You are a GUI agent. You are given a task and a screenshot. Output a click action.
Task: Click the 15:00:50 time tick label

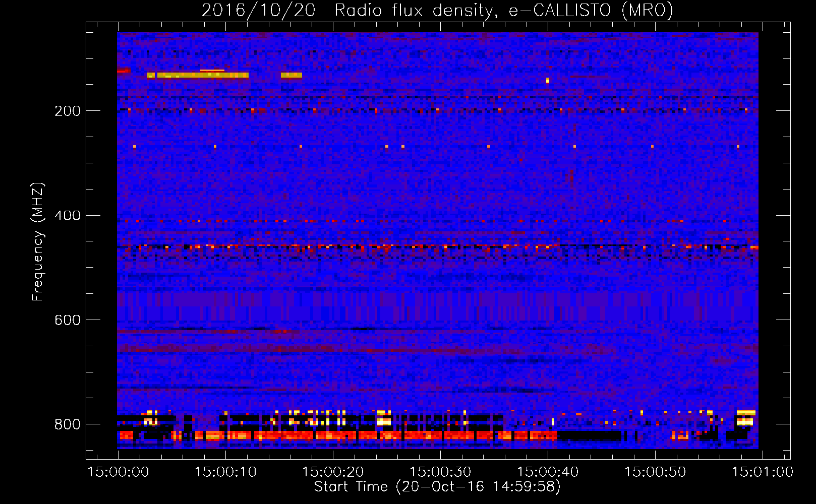(655, 472)
